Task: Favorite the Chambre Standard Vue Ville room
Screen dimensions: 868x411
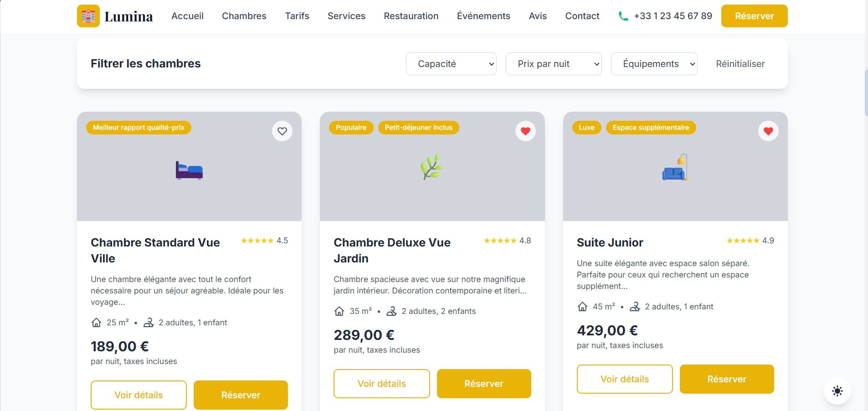Action: click(x=282, y=131)
